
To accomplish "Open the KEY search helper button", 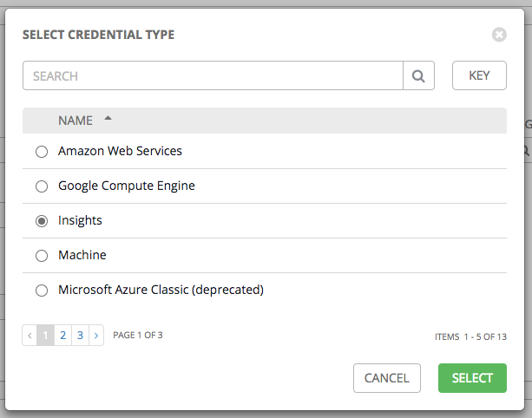I will 479,75.
